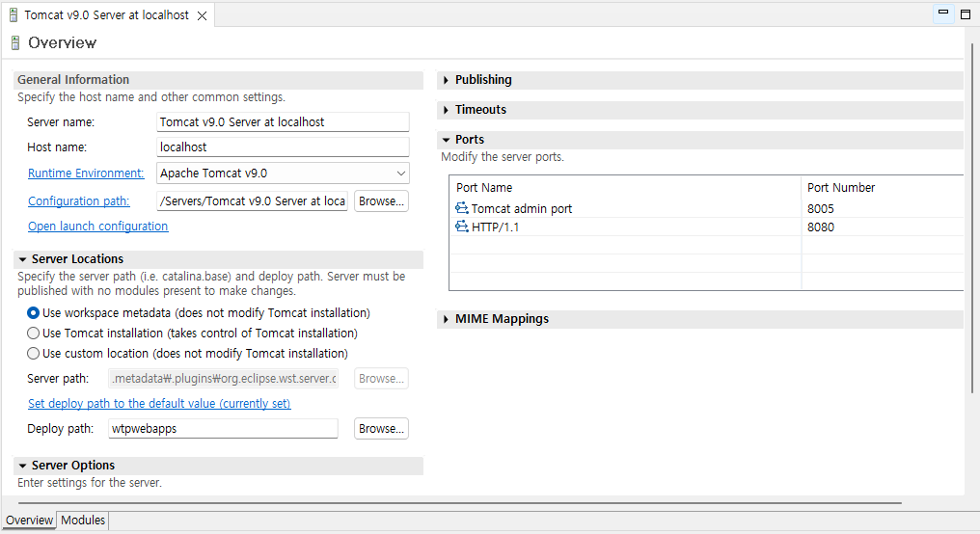Click the vertical scrollbar of the editor
This screenshot has width=980, height=534.
972,219
